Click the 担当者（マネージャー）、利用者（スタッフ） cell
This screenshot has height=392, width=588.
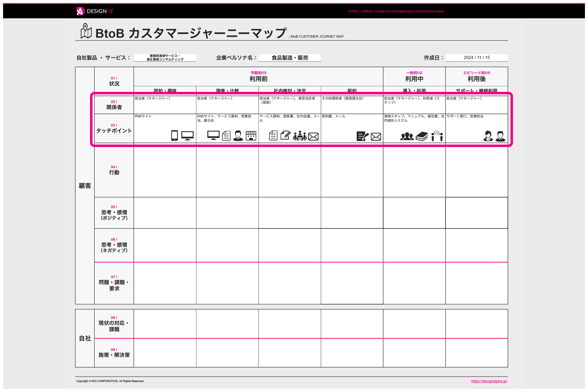click(414, 105)
